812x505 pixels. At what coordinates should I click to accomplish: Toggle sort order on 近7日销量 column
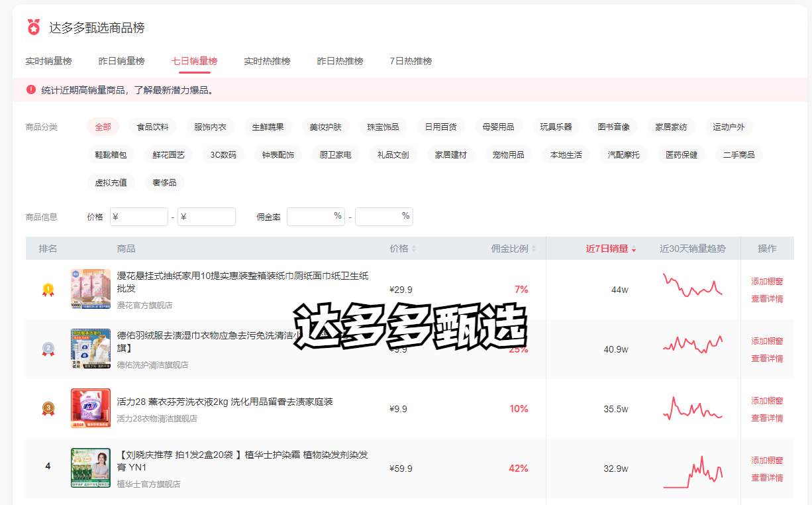(x=611, y=249)
